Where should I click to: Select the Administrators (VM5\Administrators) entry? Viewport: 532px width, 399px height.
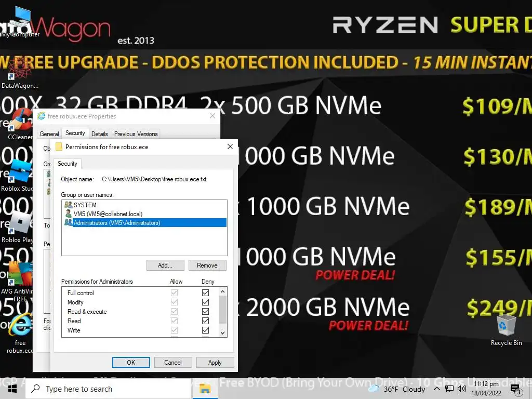144,222
